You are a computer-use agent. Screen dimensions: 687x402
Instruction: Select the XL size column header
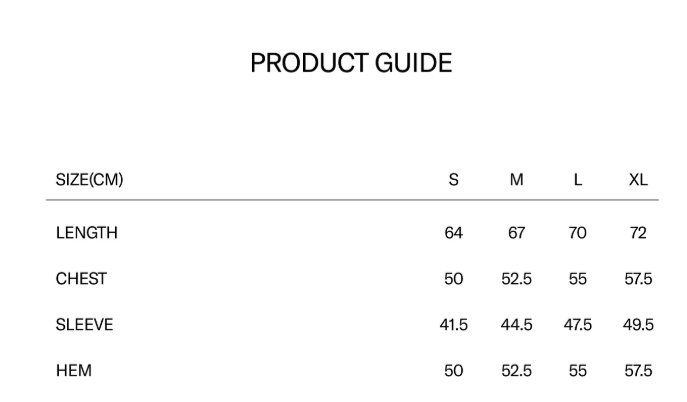(x=638, y=180)
